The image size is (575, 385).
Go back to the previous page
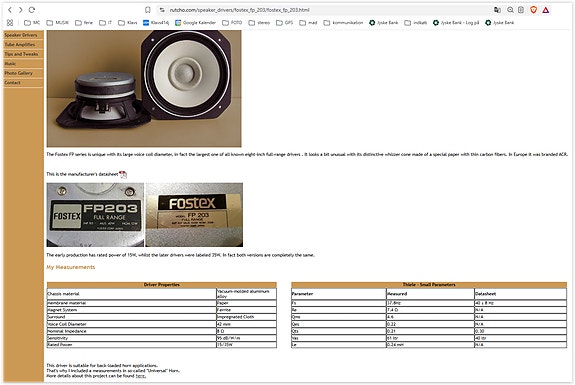(x=10, y=10)
